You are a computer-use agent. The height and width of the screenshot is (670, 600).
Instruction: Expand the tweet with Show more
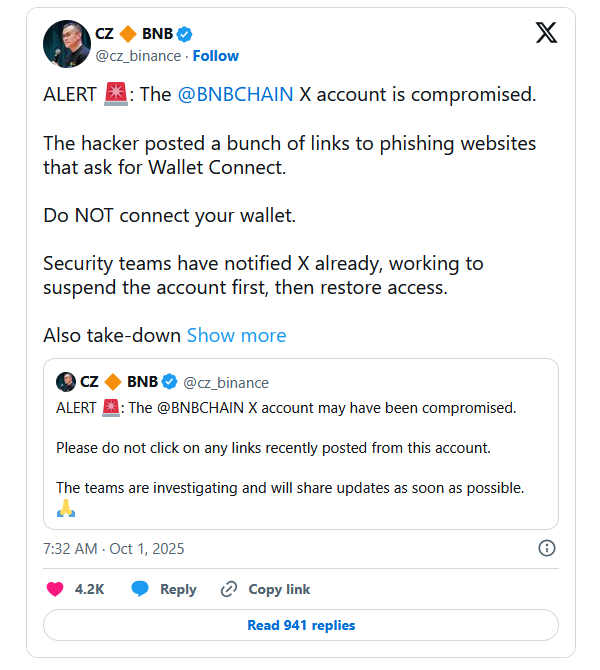point(236,335)
